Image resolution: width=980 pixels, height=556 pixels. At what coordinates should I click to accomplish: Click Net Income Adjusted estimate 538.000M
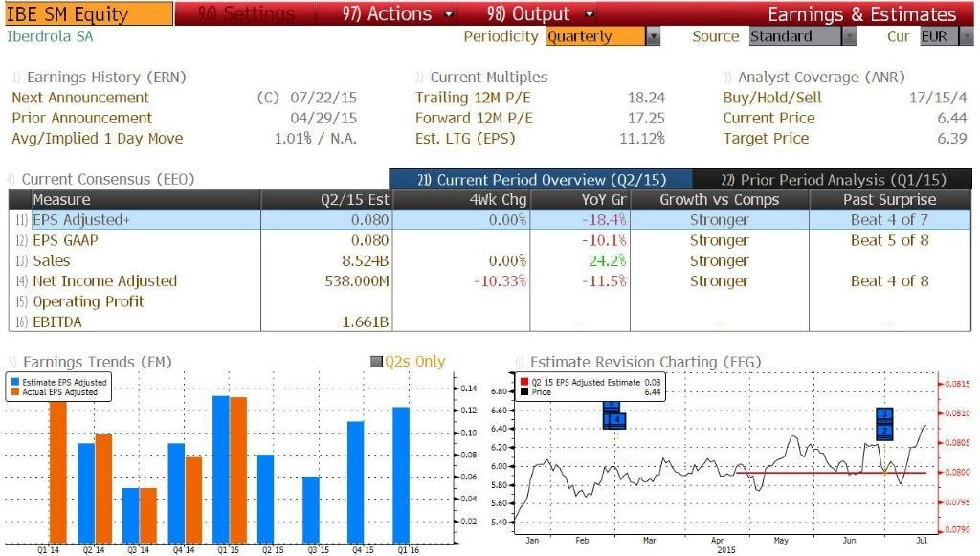[x=357, y=281]
